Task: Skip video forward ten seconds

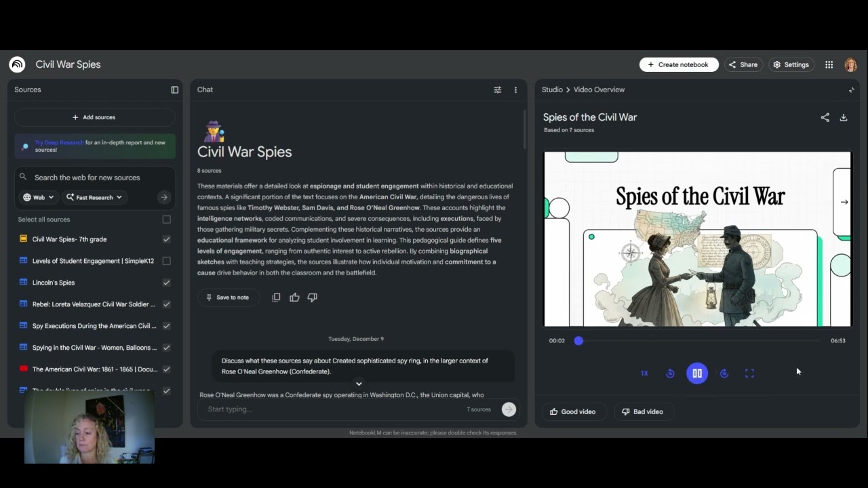Action: [x=724, y=373]
